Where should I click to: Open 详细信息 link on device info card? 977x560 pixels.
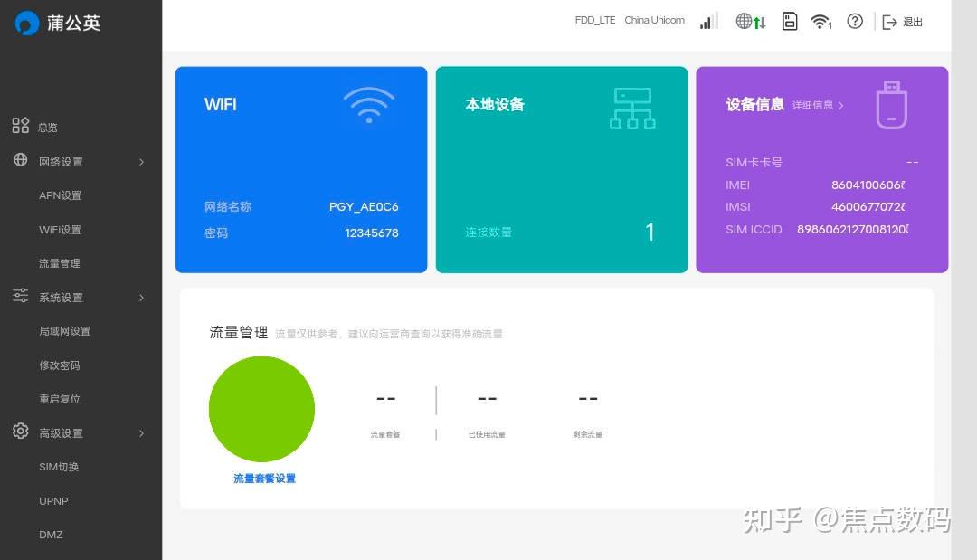click(x=812, y=104)
